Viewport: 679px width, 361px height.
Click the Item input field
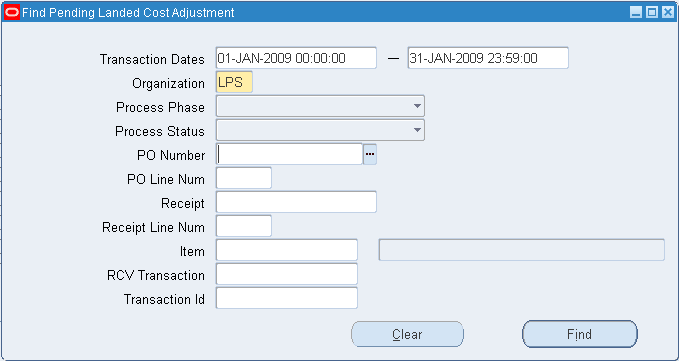tap(287, 250)
